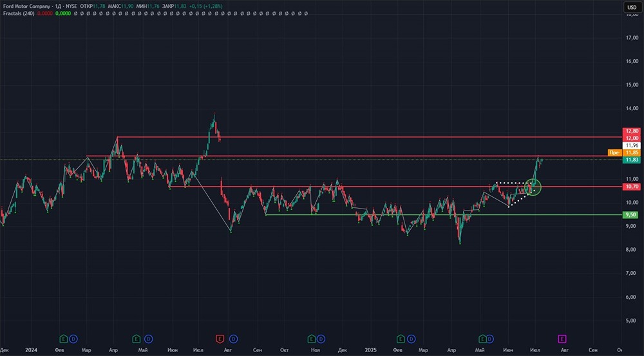
Task: Click the dividend D marker beside the red earnings marker
Action: (232, 338)
